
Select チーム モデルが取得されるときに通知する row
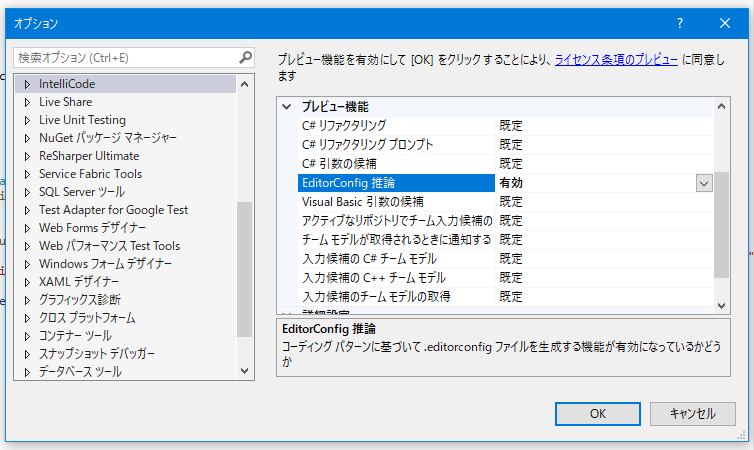pos(505,240)
